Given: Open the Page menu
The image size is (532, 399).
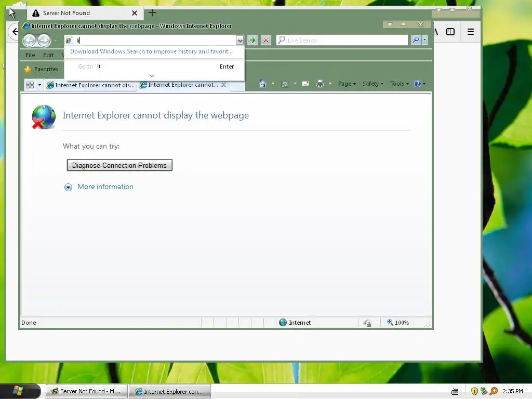Looking at the screenshot, I should [347, 84].
